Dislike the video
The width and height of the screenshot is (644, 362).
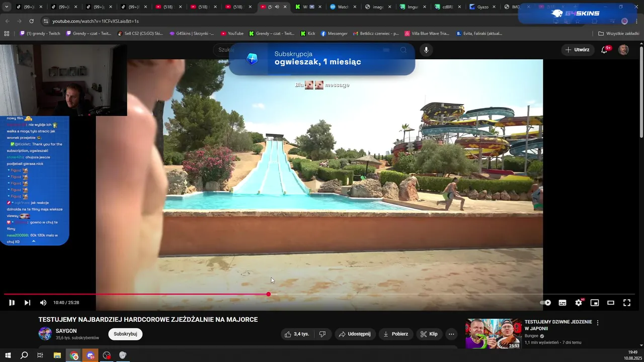tap(323, 334)
